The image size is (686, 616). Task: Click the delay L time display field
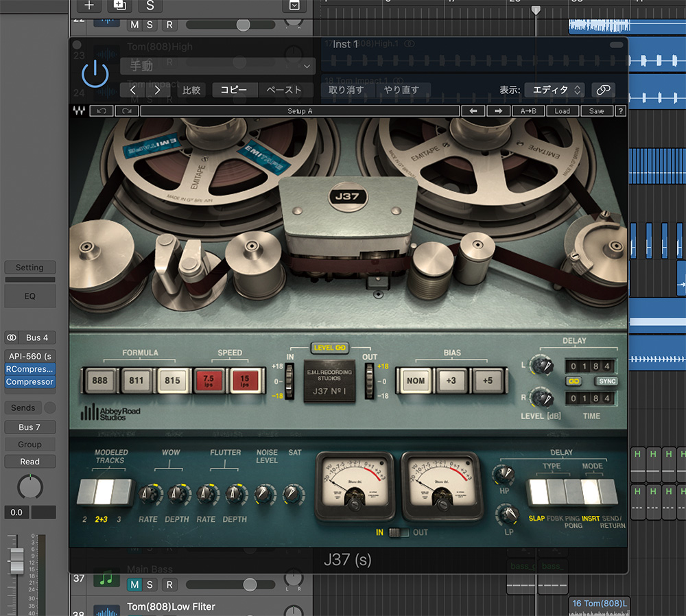coord(590,366)
